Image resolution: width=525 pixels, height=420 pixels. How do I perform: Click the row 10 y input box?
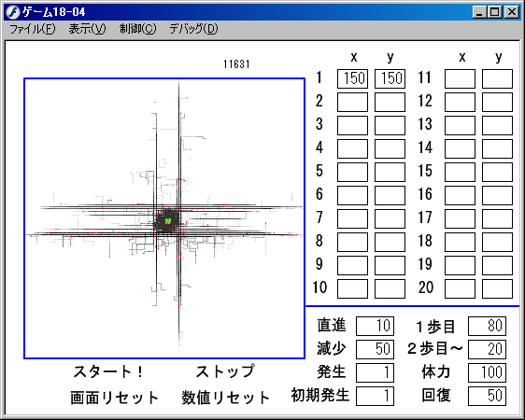[390, 289]
